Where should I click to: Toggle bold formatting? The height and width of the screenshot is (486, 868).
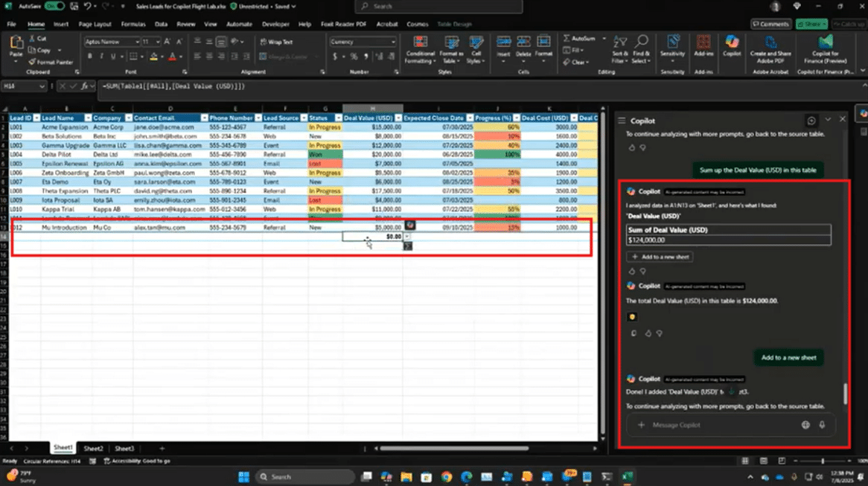coord(88,57)
